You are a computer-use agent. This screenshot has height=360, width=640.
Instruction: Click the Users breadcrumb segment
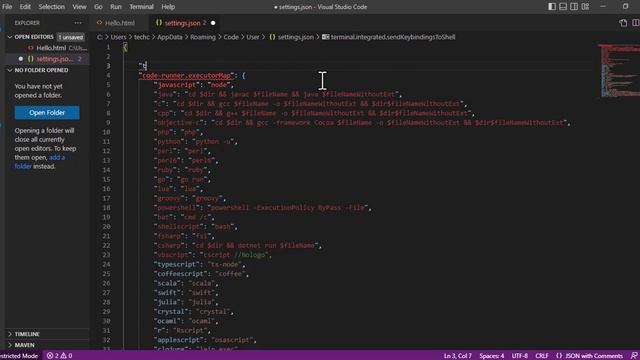118,37
